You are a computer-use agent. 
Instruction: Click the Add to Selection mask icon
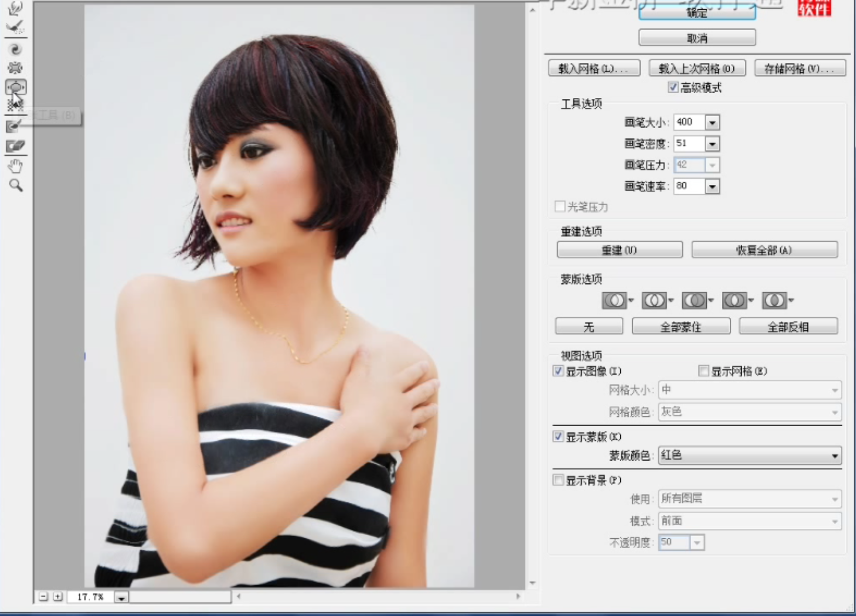click(654, 300)
